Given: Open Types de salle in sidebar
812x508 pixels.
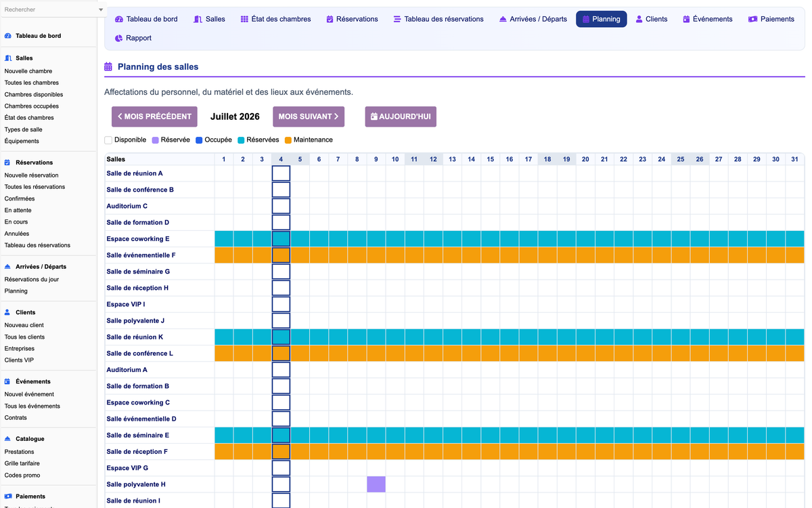Looking at the screenshot, I should tap(24, 129).
